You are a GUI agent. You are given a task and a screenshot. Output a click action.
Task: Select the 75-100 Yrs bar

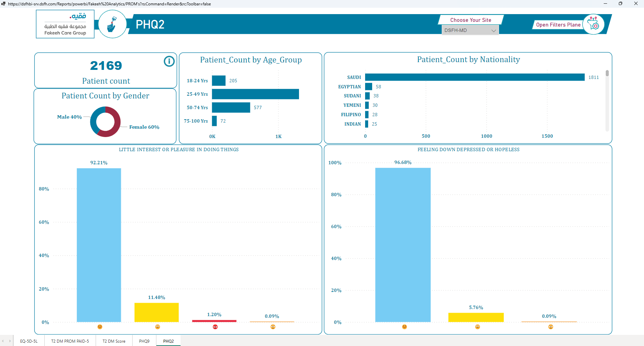point(214,121)
